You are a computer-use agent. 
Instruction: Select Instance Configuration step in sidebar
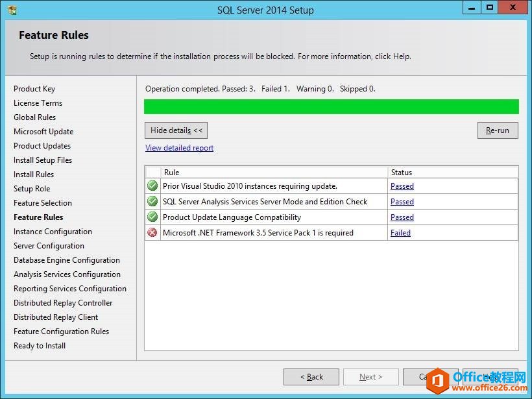tap(53, 232)
